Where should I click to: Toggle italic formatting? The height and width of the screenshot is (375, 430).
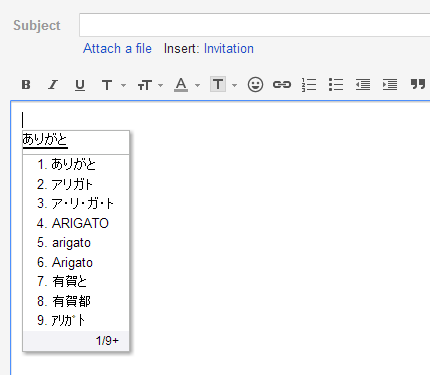coord(53,85)
